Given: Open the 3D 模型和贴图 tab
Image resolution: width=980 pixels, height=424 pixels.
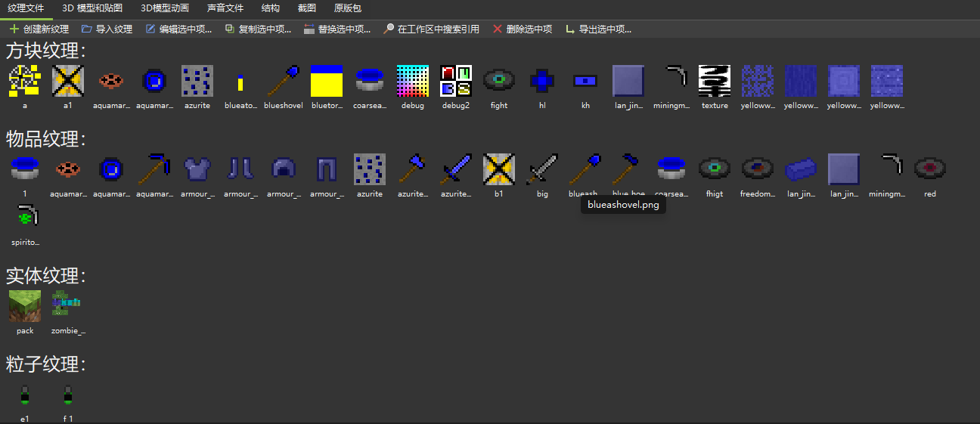Looking at the screenshot, I should tap(91, 8).
